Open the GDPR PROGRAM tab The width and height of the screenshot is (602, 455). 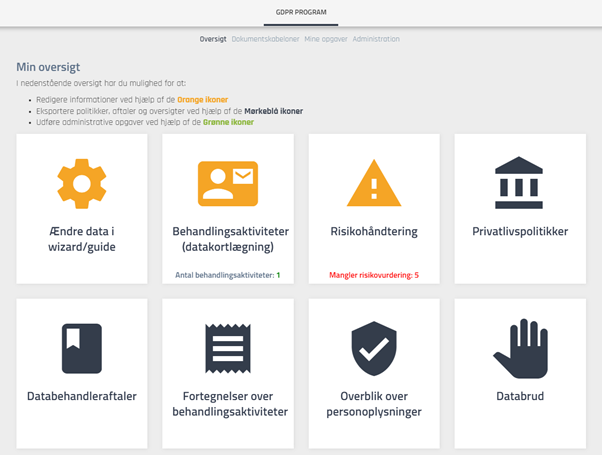[301, 12]
